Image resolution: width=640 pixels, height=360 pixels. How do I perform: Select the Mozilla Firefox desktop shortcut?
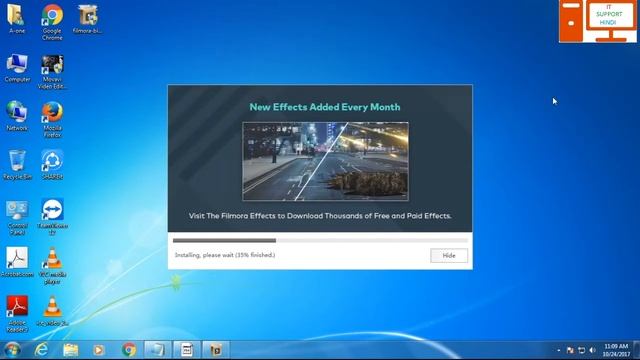(52, 120)
